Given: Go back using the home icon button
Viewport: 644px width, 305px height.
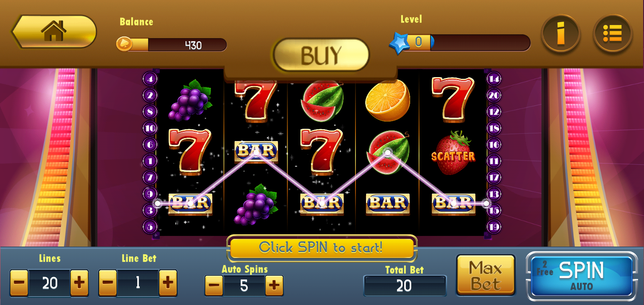Looking at the screenshot, I should click(x=54, y=32).
